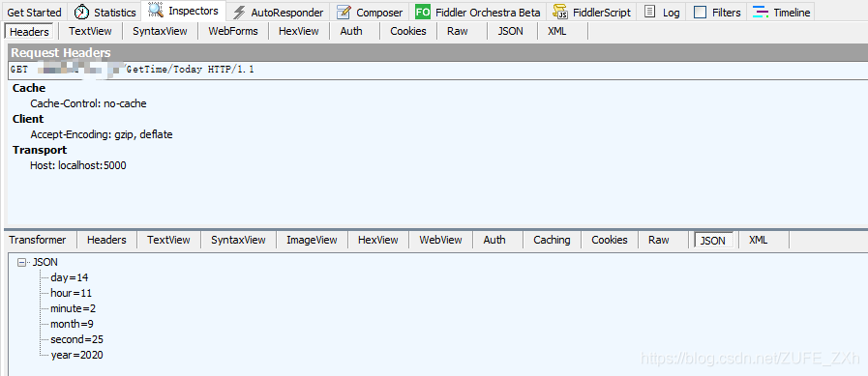Open the response Caching tab

[552, 240]
